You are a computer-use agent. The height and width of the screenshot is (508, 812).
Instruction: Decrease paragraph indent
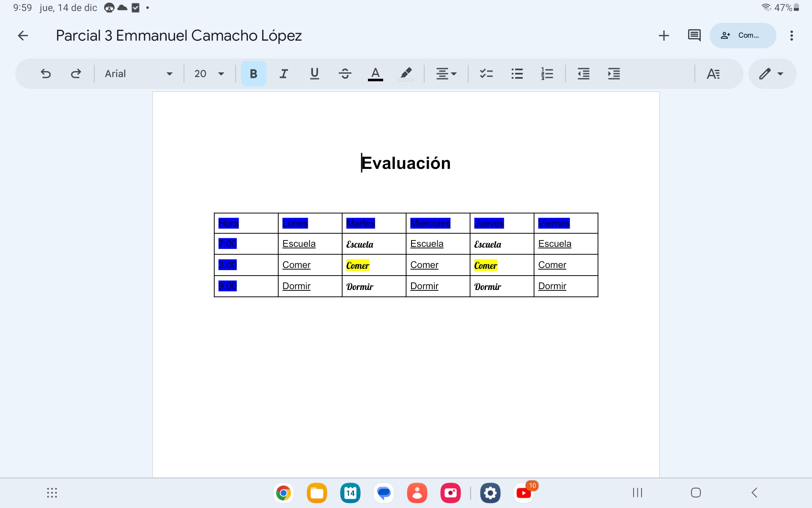(x=583, y=74)
